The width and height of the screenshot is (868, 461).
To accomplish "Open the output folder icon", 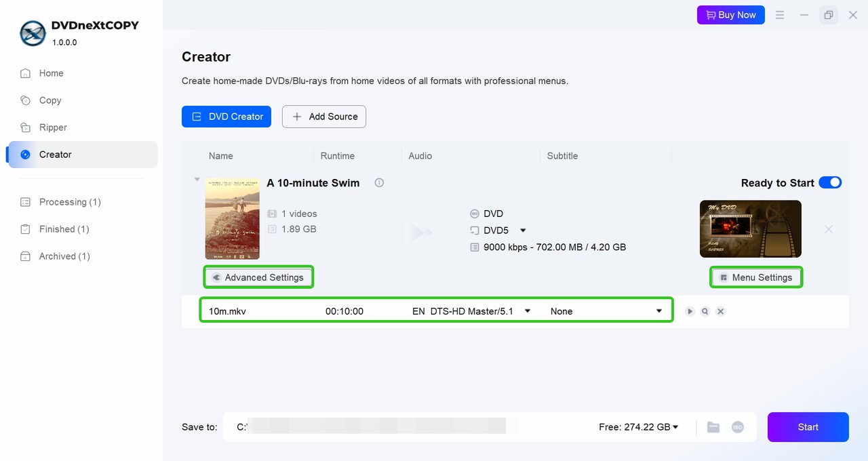I will [x=713, y=427].
